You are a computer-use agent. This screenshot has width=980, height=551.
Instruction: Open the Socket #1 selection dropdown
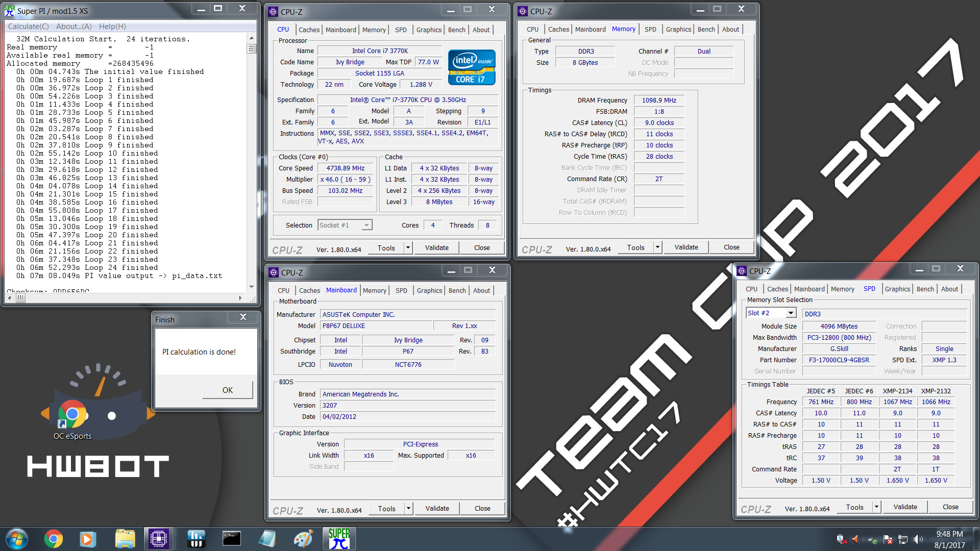click(x=366, y=225)
